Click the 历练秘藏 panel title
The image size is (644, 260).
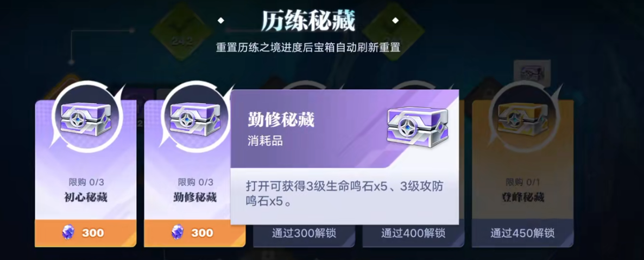(x=308, y=21)
